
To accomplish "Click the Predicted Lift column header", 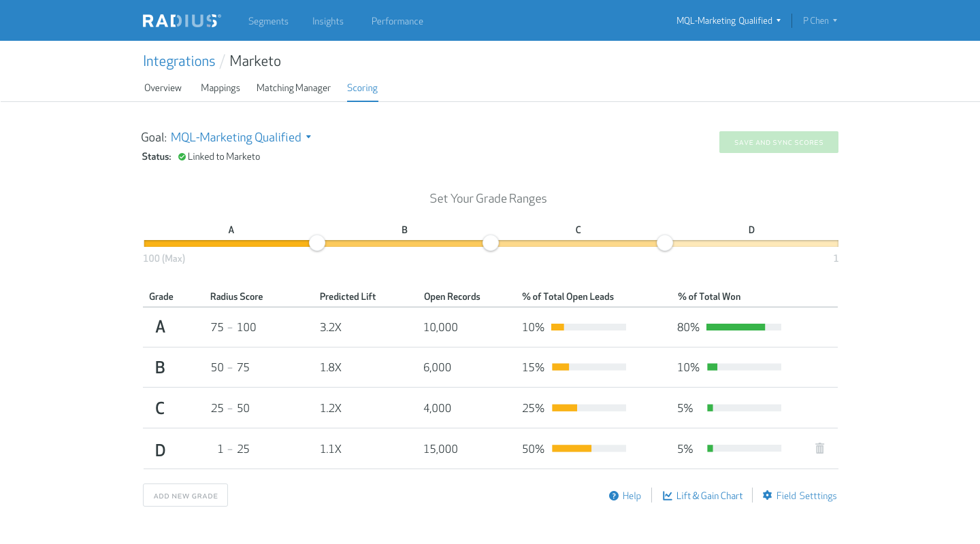I will 348,296.
